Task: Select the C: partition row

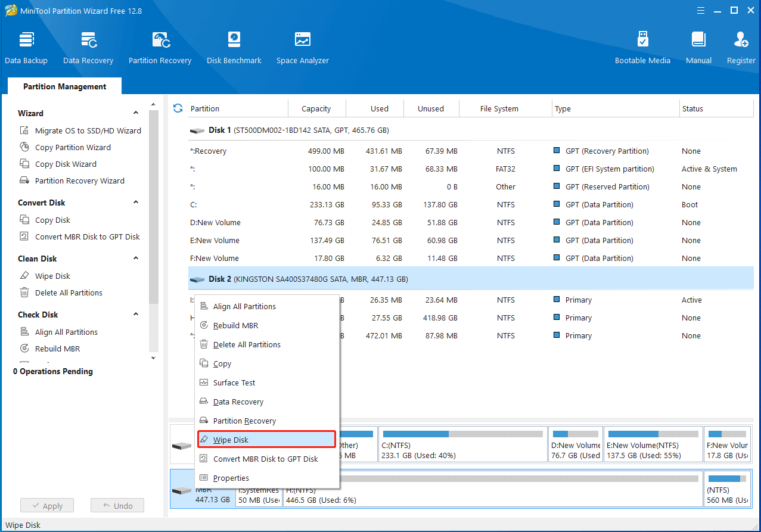Action: click(x=471, y=204)
